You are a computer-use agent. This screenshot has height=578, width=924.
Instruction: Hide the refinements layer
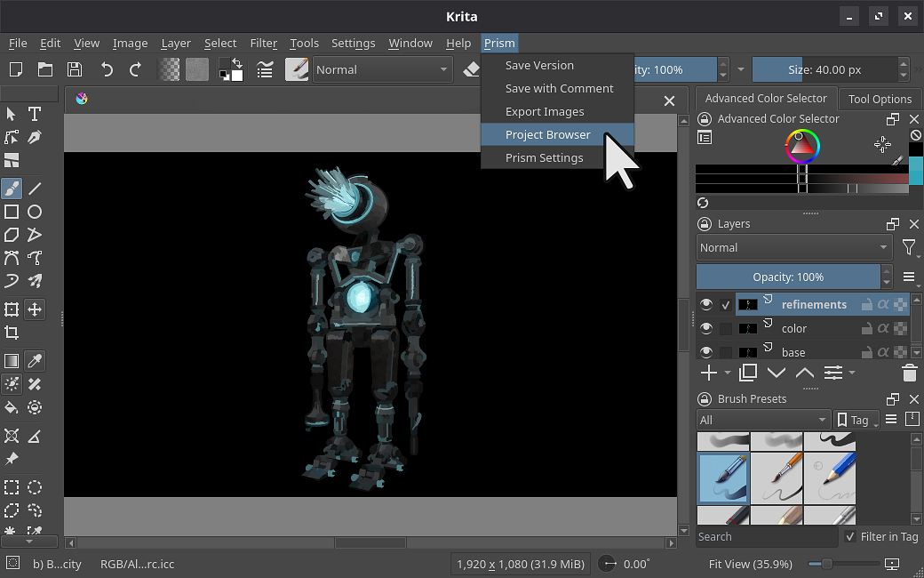pos(706,304)
